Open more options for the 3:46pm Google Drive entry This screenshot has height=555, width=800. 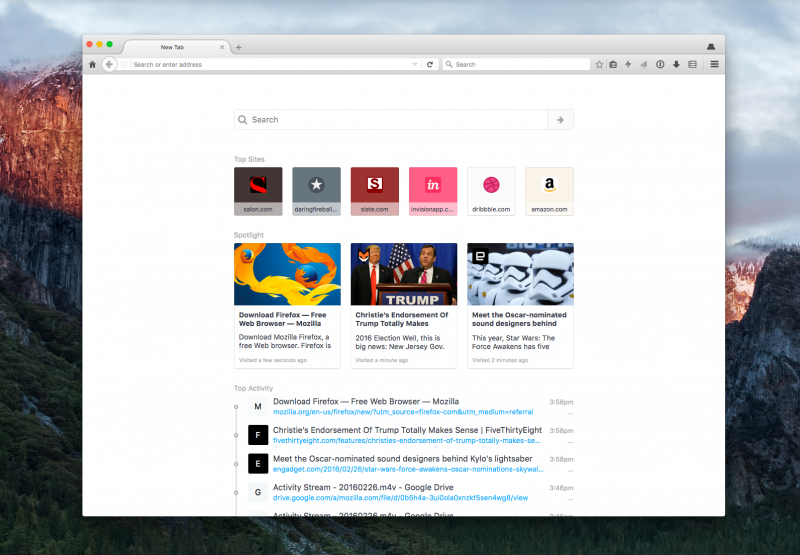[x=570, y=499]
